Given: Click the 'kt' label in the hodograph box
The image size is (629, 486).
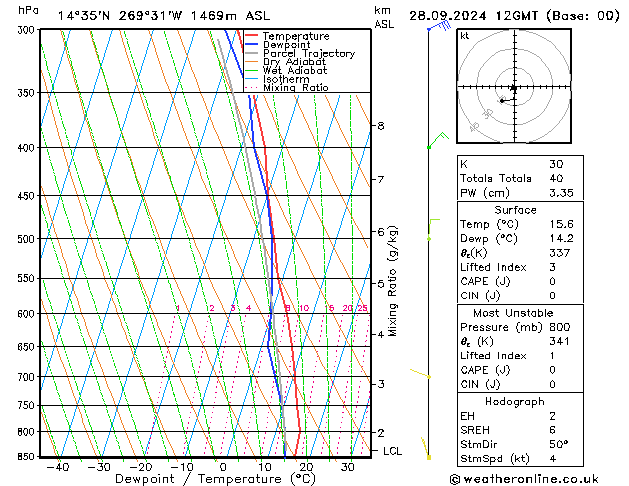Looking at the screenshot, I should [465, 35].
